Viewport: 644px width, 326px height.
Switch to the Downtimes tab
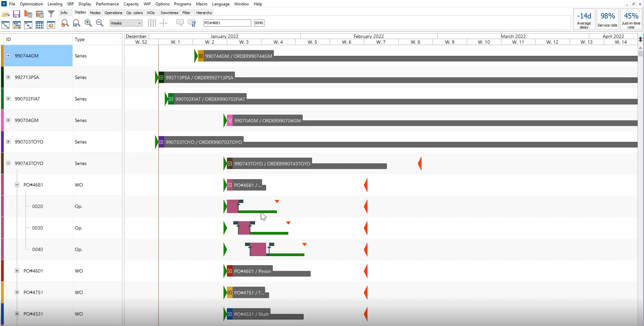coord(169,13)
